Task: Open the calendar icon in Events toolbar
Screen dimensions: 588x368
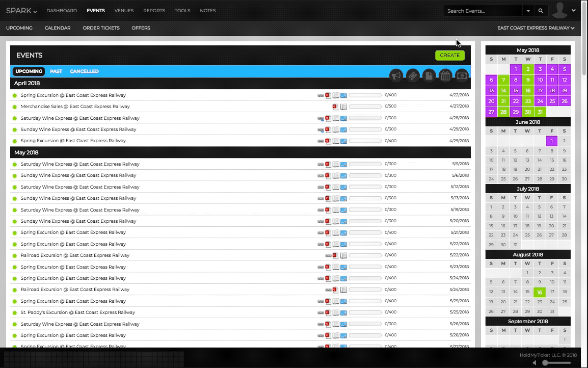Action: point(445,75)
